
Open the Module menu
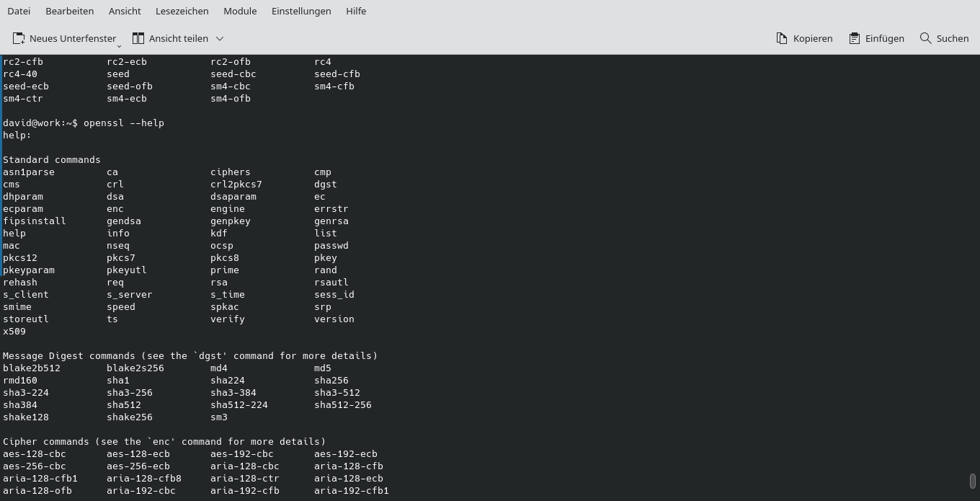tap(240, 11)
